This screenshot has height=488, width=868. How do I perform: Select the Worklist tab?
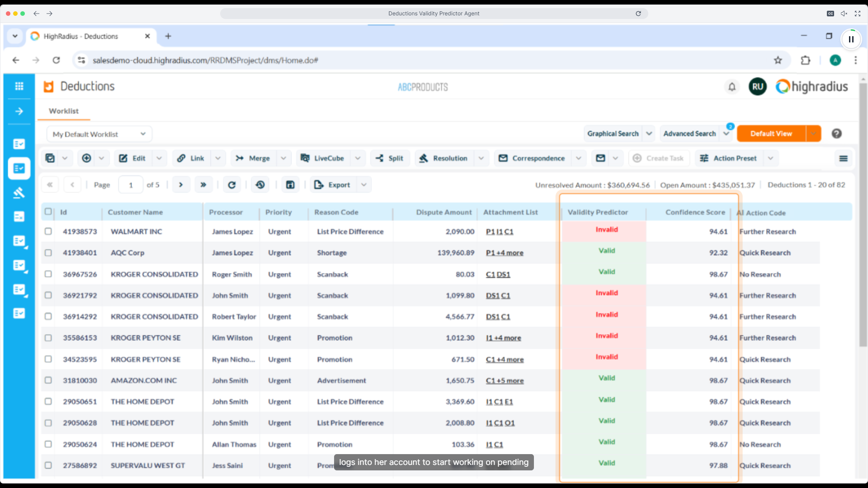tap(64, 111)
